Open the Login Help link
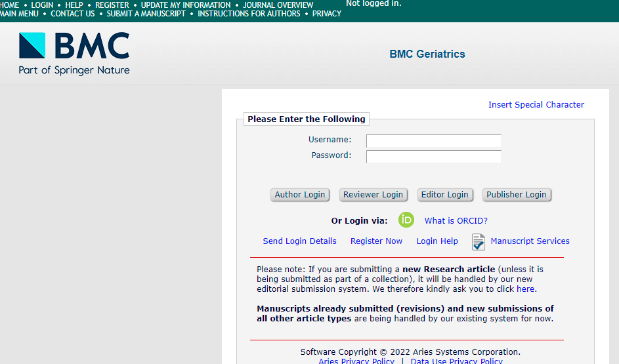This screenshot has height=364, width=619. (x=437, y=241)
